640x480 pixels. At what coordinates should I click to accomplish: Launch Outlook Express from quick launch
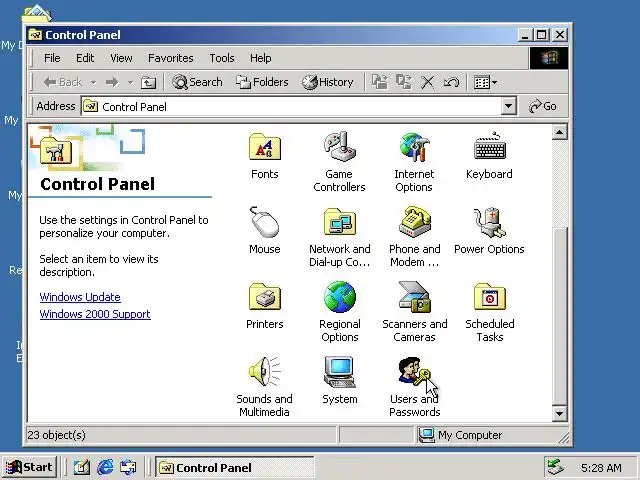(x=128, y=467)
